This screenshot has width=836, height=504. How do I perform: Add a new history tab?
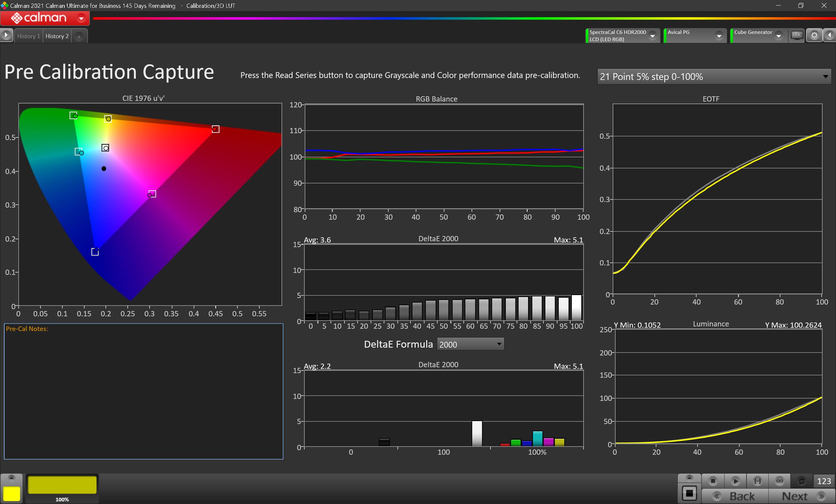79,36
